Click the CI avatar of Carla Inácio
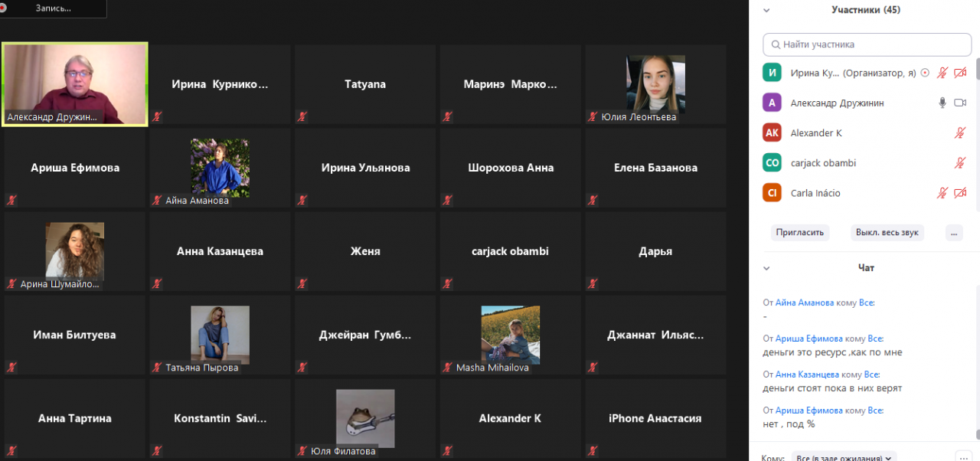The width and height of the screenshot is (980, 461). (773, 193)
